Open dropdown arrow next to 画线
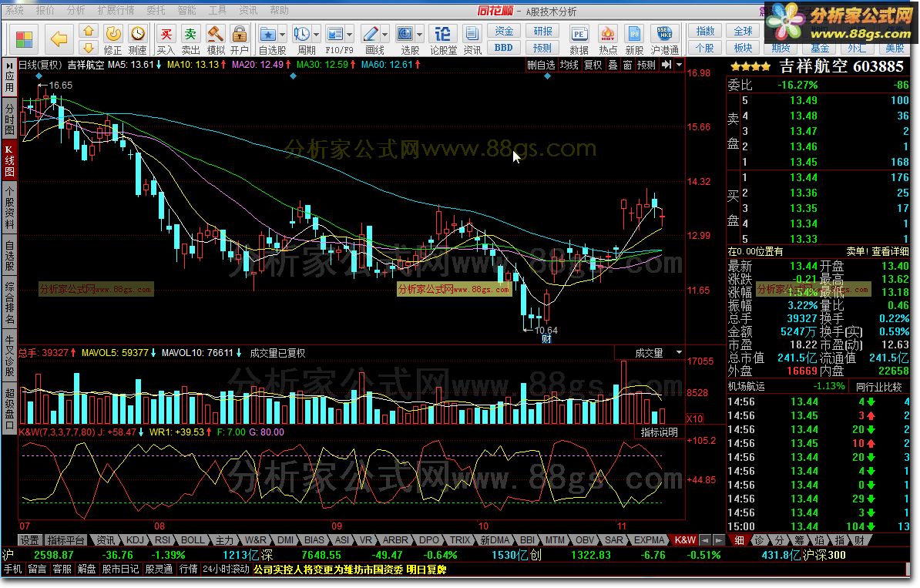 [x=385, y=34]
